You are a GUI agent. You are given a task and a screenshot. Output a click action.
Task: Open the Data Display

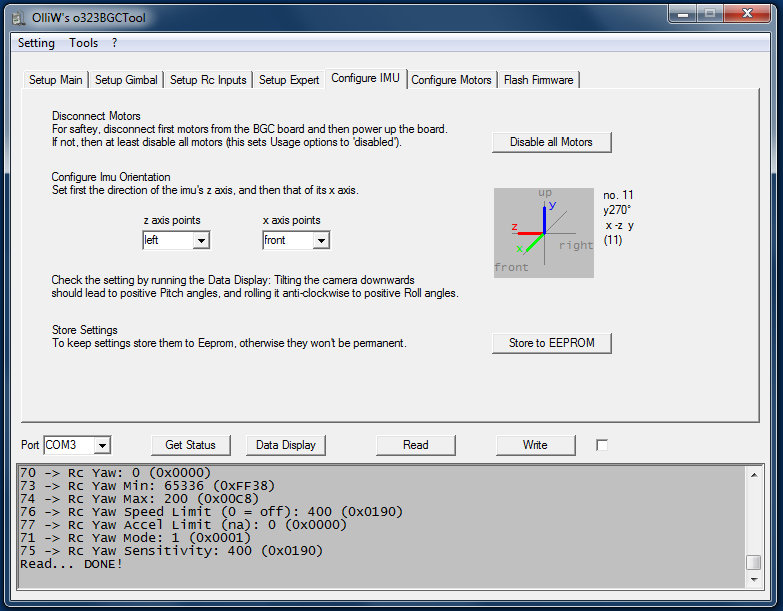coord(285,445)
